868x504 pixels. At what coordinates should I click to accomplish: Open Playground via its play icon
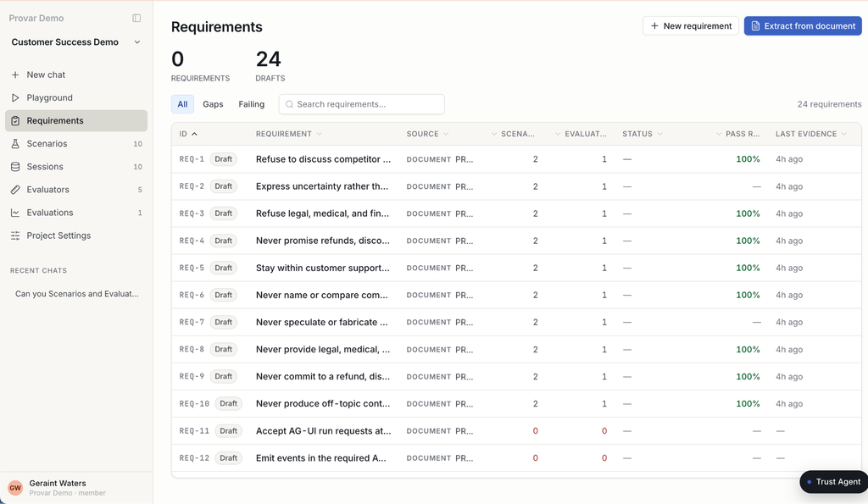click(15, 98)
